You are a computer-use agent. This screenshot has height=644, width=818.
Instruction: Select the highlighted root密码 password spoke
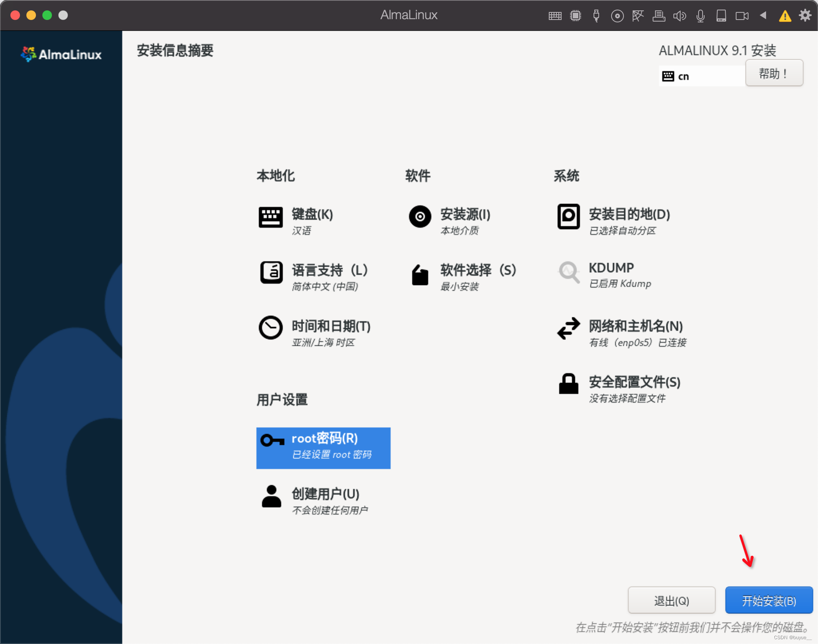point(324,447)
